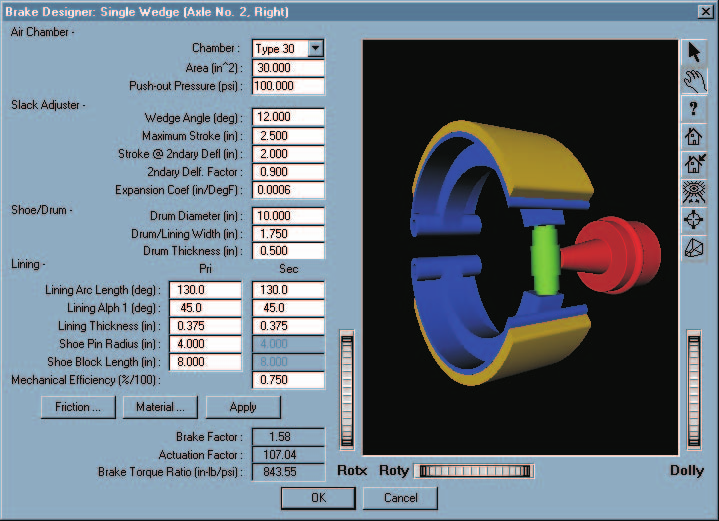
Task: Click the Drum/Lining Width field
Action: click(288, 234)
